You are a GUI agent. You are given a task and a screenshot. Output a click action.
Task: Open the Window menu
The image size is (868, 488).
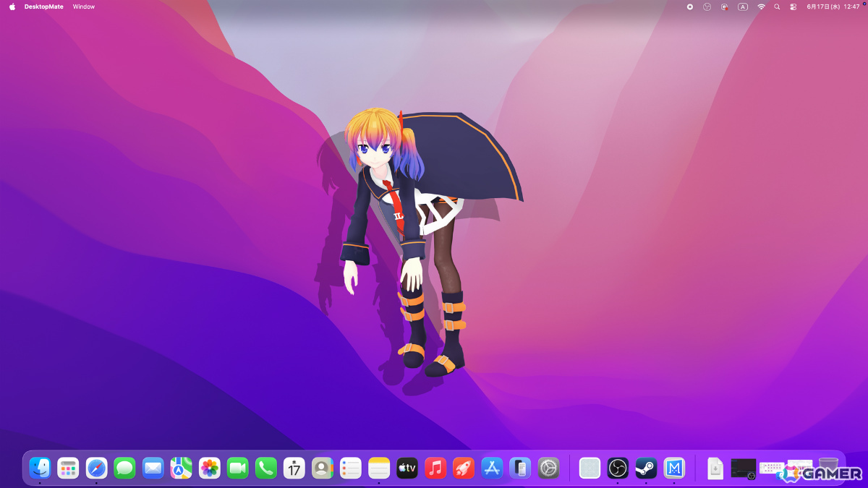click(x=84, y=7)
